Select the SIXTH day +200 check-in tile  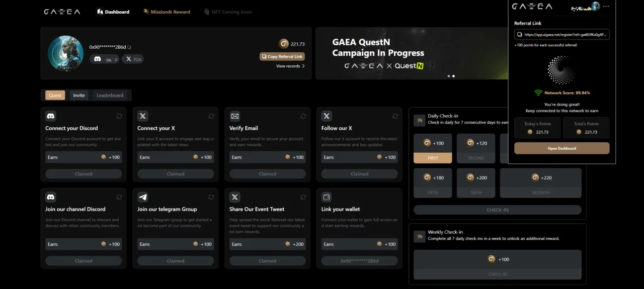[476, 183]
